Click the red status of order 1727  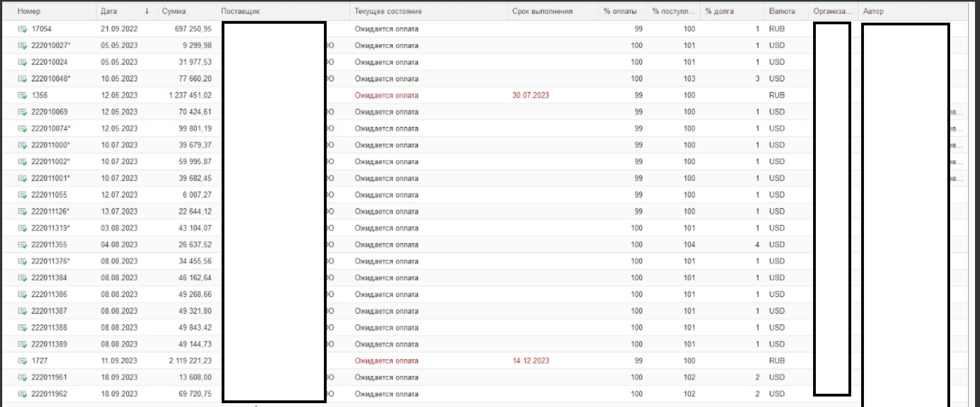point(386,361)
